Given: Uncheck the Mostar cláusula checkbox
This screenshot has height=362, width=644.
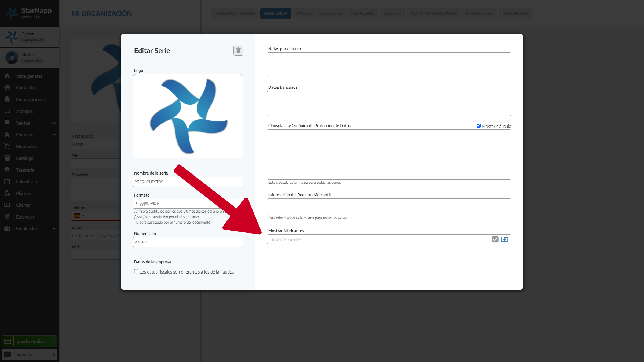Looking at the screenshot, I should (478, 126).
